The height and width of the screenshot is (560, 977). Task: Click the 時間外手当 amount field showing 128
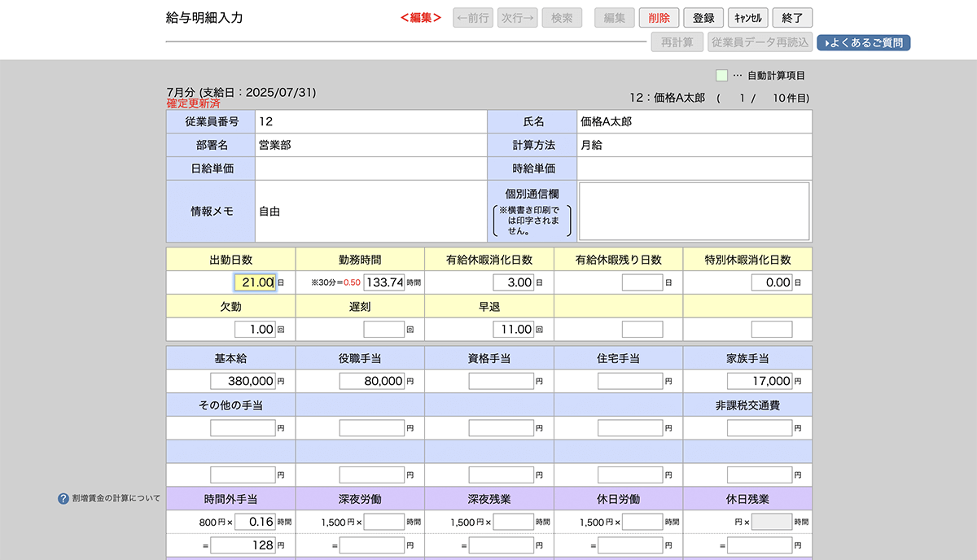click(x=243, y=545)
